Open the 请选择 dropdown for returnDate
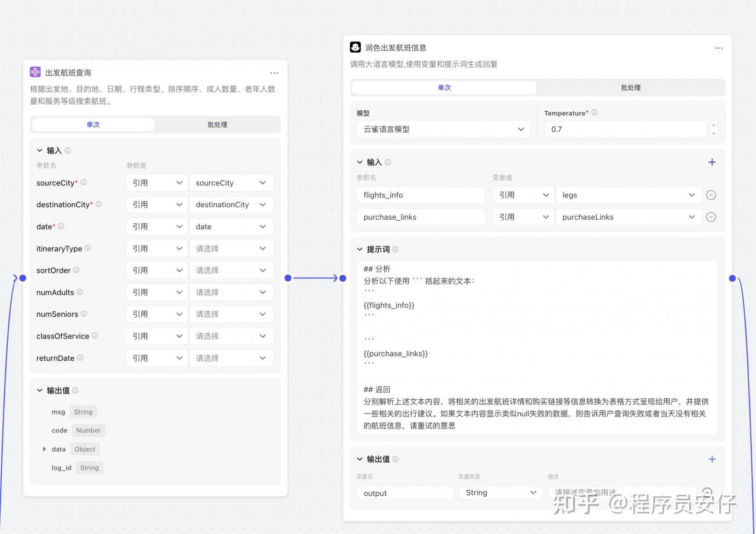756x534 pixels. [x=231, y=358]
